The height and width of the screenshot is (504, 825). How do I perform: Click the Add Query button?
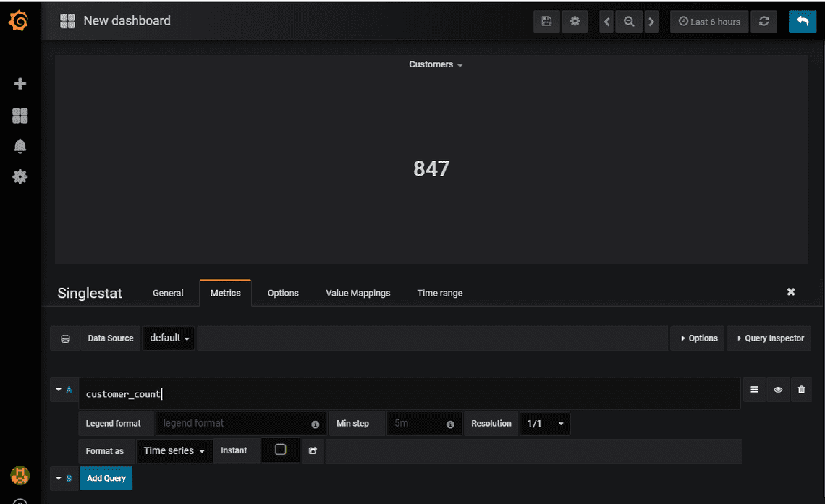tap(106, 478)
